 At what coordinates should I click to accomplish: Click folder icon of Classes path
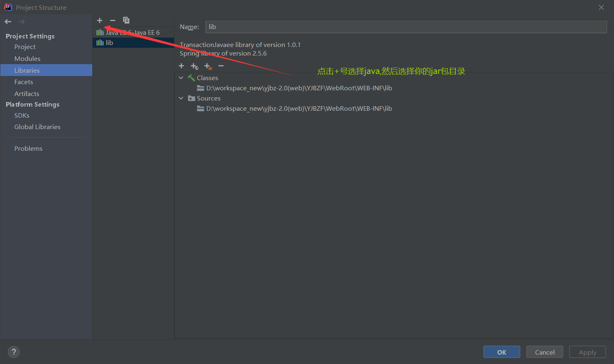201,88
